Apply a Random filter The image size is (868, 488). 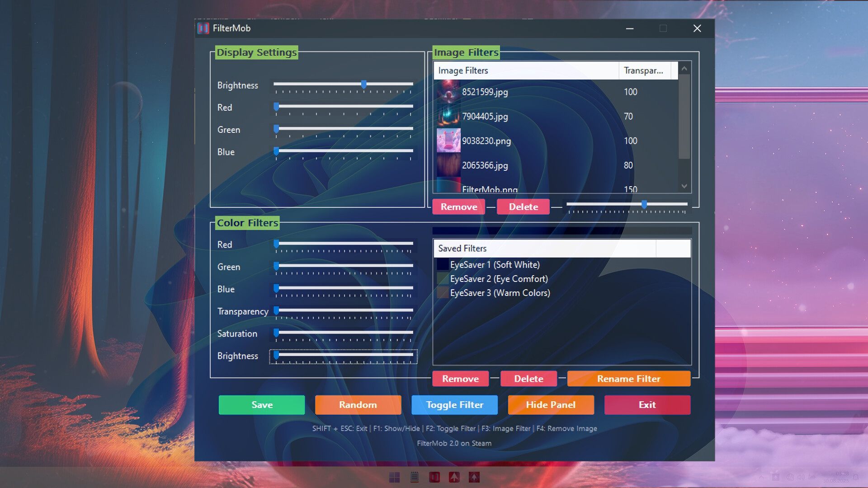358,404
